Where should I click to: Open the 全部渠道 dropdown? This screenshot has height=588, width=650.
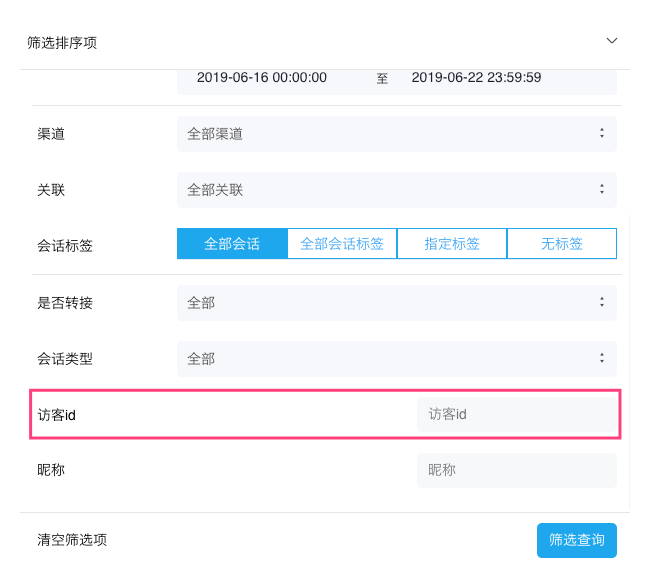[x=396, y=134]
